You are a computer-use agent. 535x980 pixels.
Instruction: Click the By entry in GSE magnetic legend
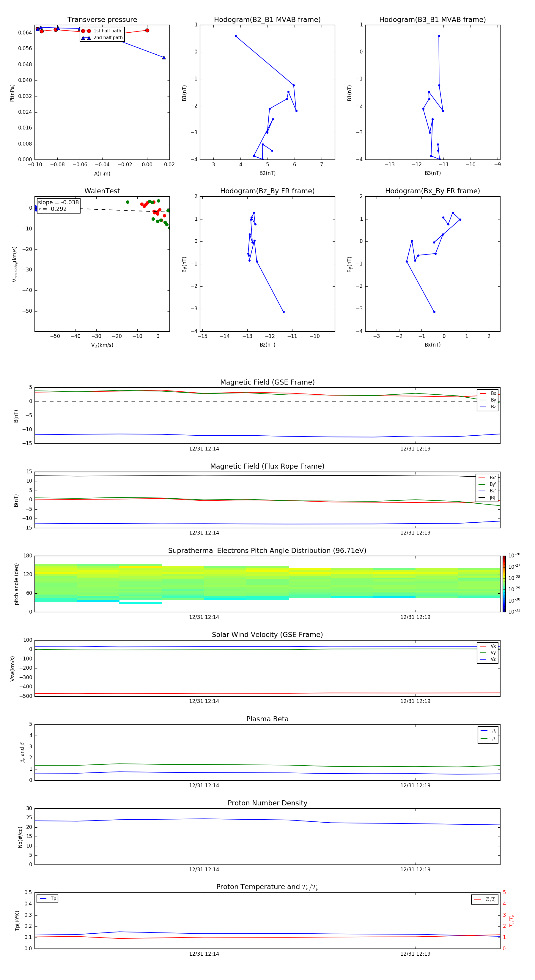point(488,400)
